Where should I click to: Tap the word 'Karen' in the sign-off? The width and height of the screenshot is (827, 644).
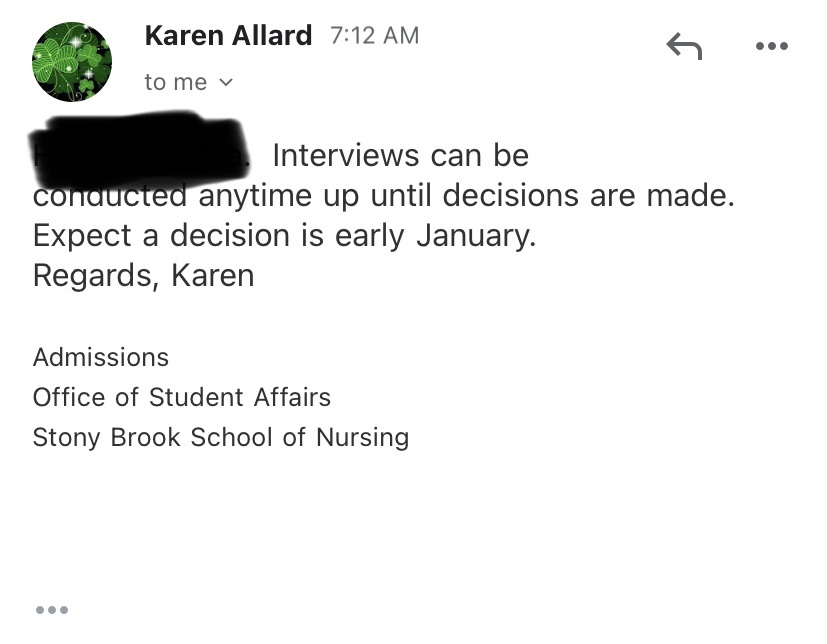tap(213, 275)
